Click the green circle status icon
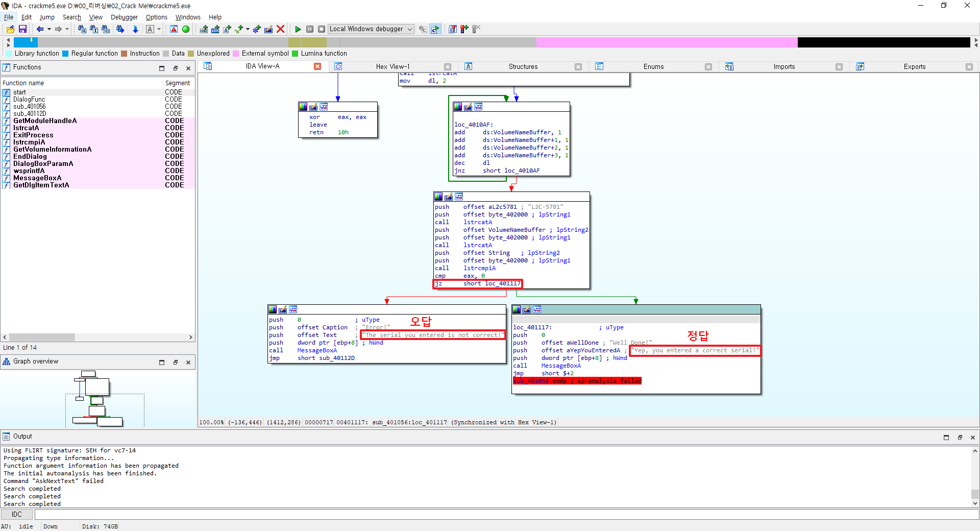 [x=186, y=29]
